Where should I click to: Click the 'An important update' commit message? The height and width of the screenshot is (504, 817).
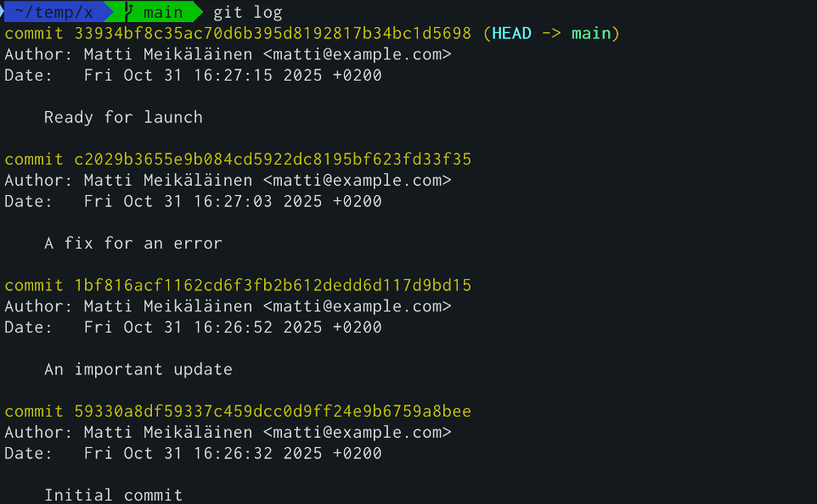coord(138,370)
